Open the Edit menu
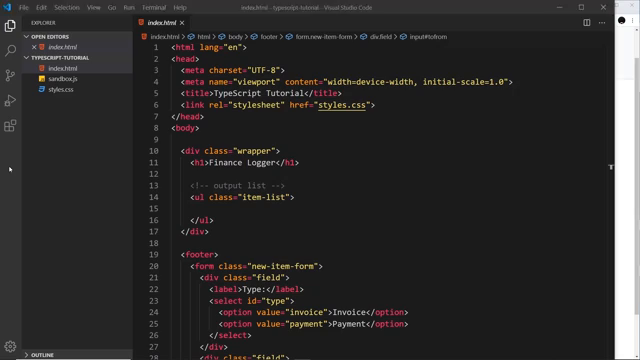 click(x=41, y=7)
